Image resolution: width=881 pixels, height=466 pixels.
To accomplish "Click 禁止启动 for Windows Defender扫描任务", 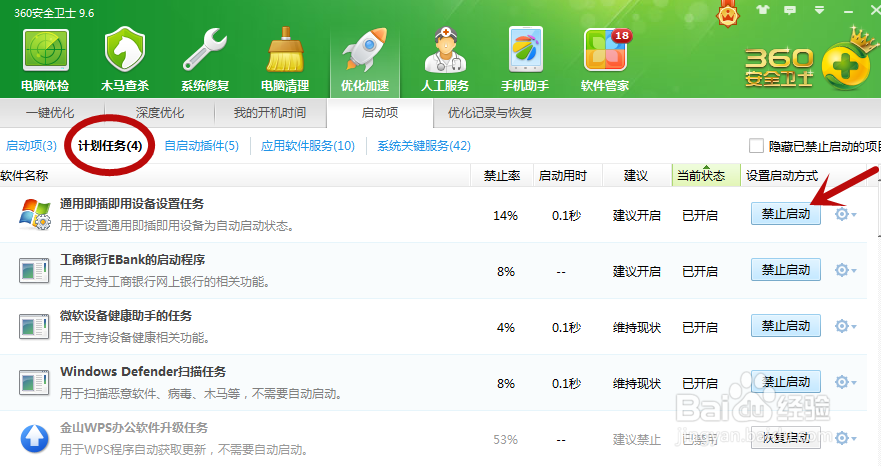I will (x=785, y=382).
